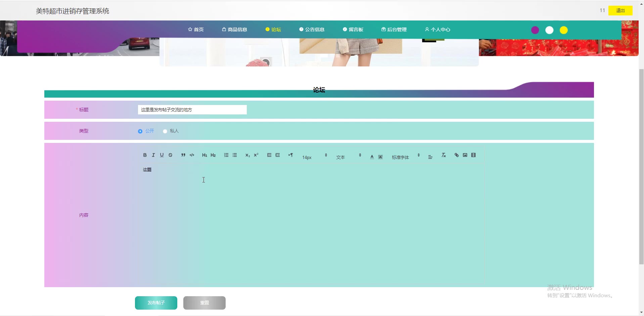
Task: Open the 标准字体 font family dropdown
Action: pos(406,157)
